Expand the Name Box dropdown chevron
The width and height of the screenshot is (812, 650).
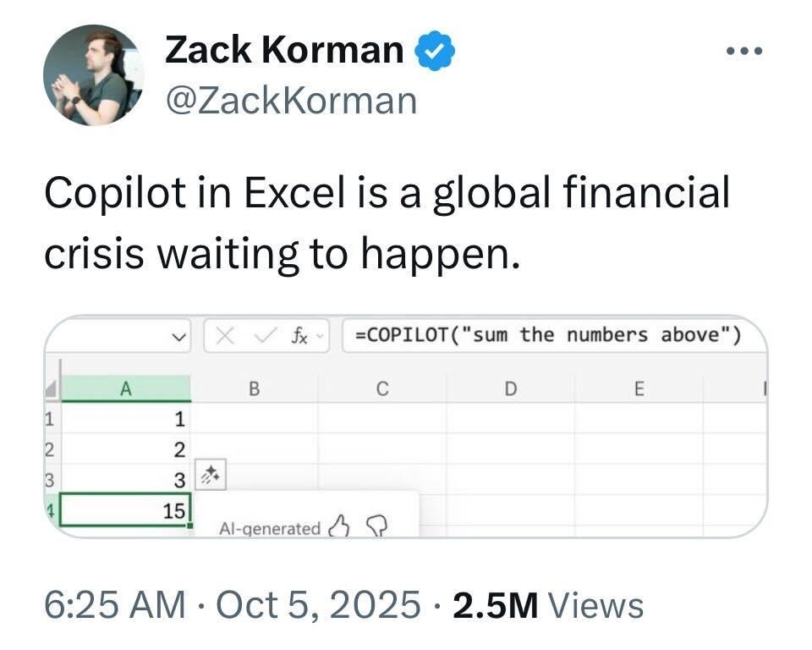click(x=178, y=337)
